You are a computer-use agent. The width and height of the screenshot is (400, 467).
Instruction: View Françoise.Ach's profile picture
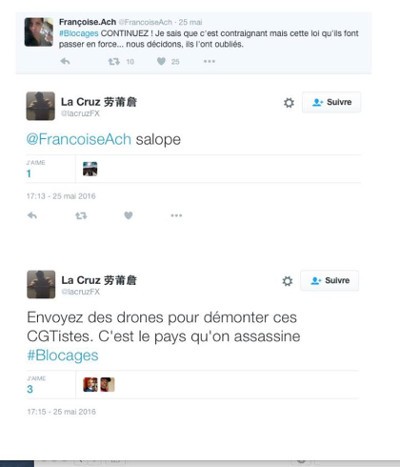(x=39, y=32)
